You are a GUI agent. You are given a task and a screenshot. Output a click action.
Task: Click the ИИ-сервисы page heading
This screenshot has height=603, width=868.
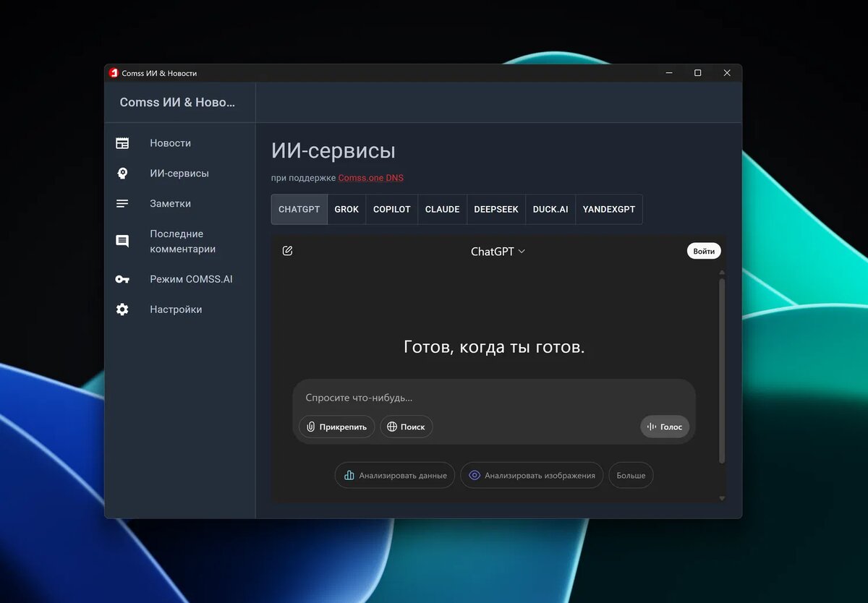coord(333,151)
